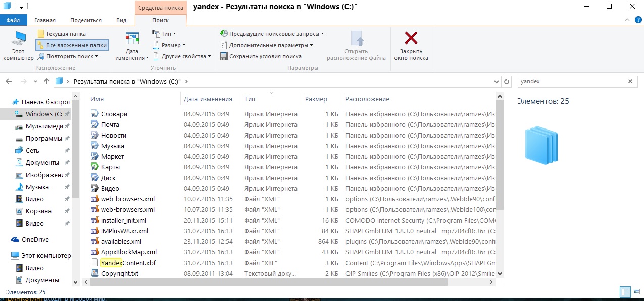Open 'Панель быстрого' quick access in sidebar

[x=41, y=102]
